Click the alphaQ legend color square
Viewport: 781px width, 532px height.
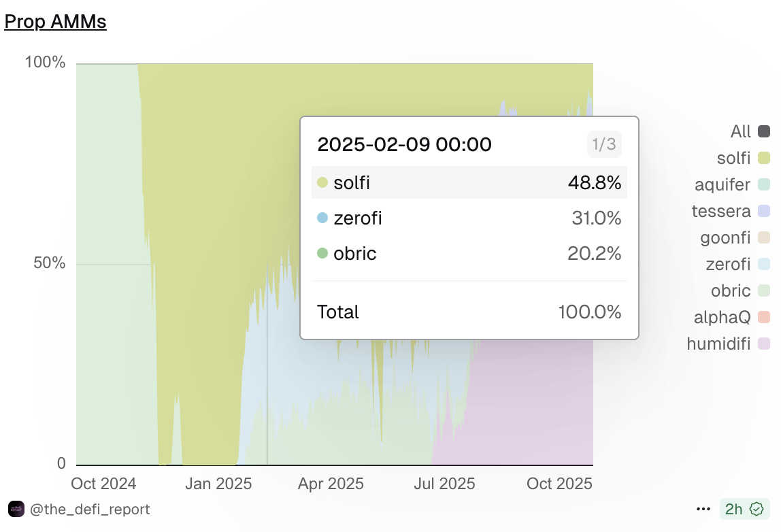point(764,317)
